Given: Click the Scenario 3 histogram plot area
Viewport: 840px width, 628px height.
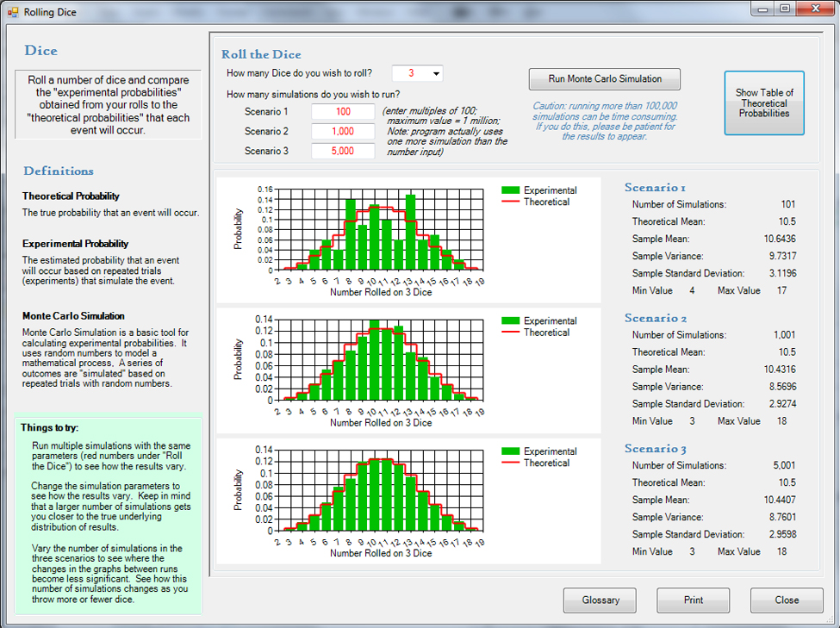Looking at the screenshot, I should point(379,490).
